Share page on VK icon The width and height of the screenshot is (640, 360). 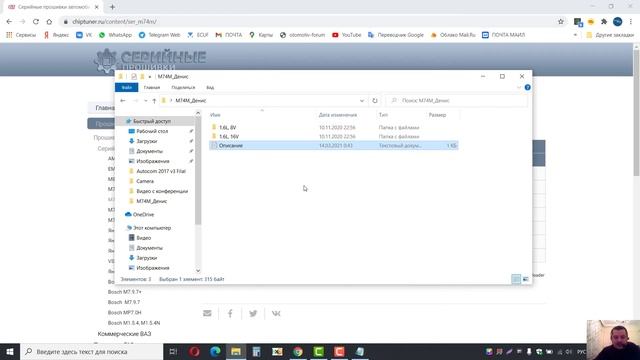276,313
